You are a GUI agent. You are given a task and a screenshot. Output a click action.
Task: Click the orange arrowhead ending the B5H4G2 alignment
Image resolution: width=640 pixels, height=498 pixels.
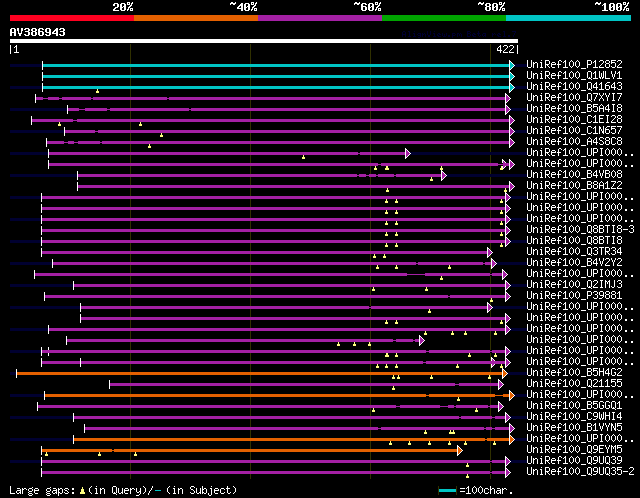[x=504, y=374]
